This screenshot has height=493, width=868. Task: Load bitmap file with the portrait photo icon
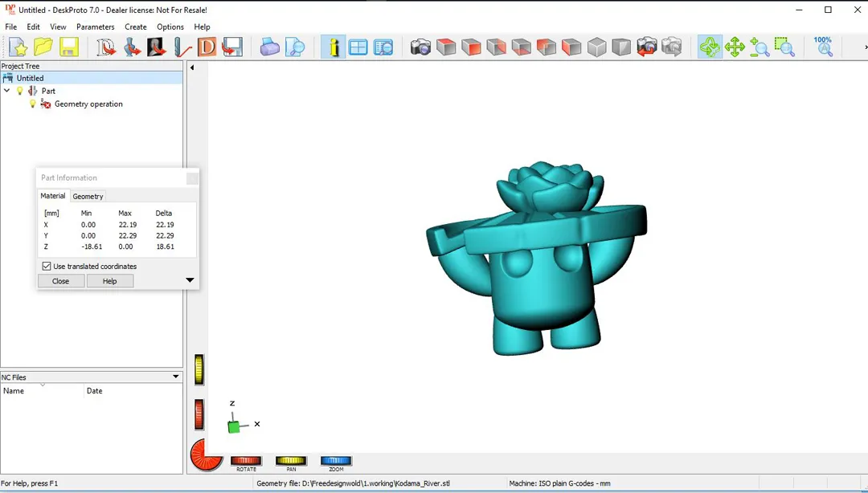(x=157, y=47)
